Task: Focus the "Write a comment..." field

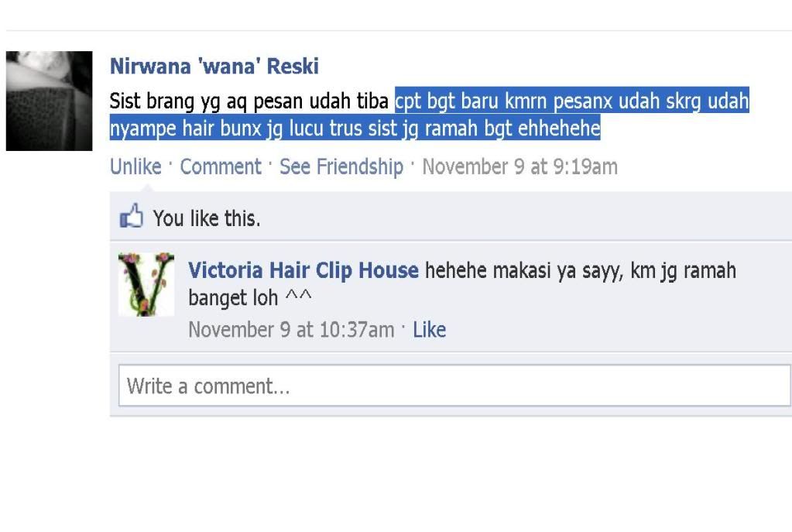Action: (x=454, y=386)
